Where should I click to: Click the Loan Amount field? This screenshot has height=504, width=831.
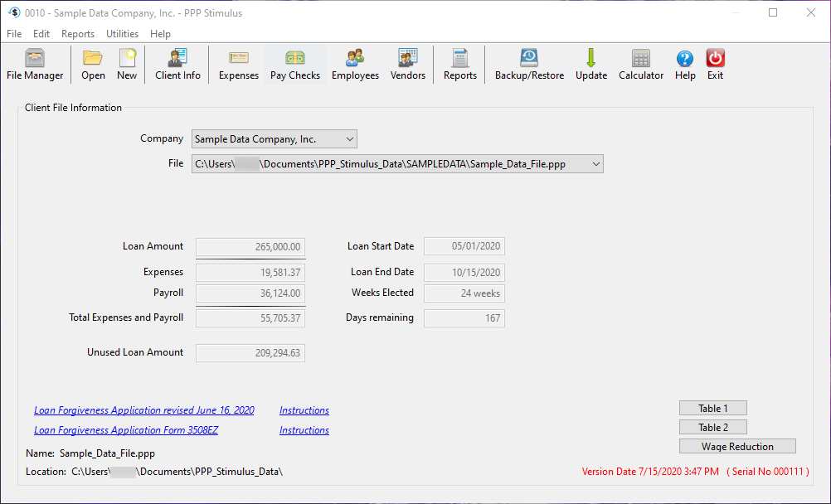[x=250, y=246]
